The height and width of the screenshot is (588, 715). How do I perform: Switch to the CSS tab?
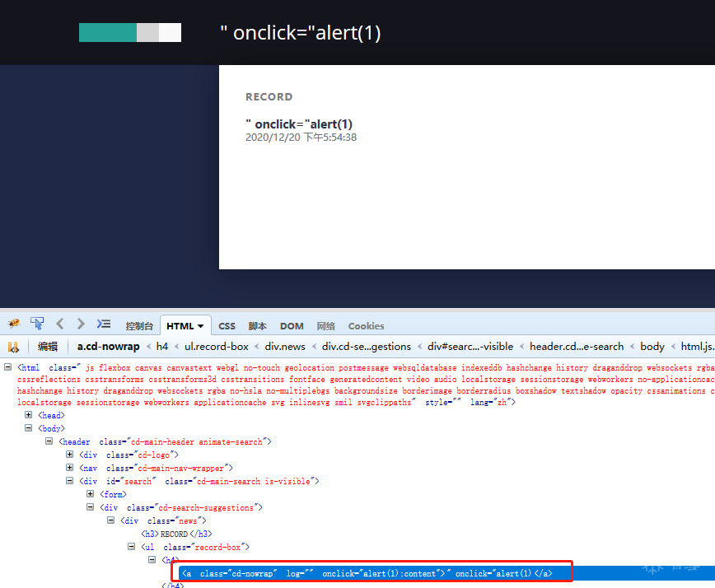[x=227, y=326]
